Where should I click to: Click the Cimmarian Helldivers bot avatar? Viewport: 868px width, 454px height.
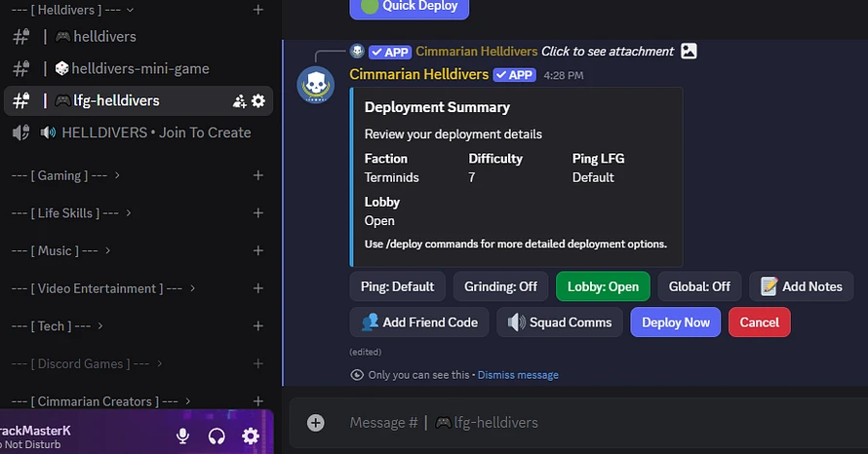click(x=316, y=85)
